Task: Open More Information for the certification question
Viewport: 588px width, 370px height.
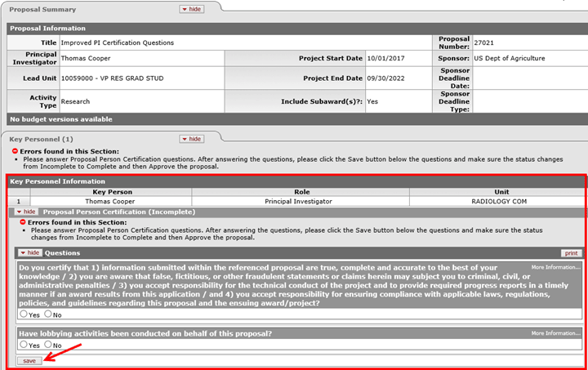Action: click(556, 267)
